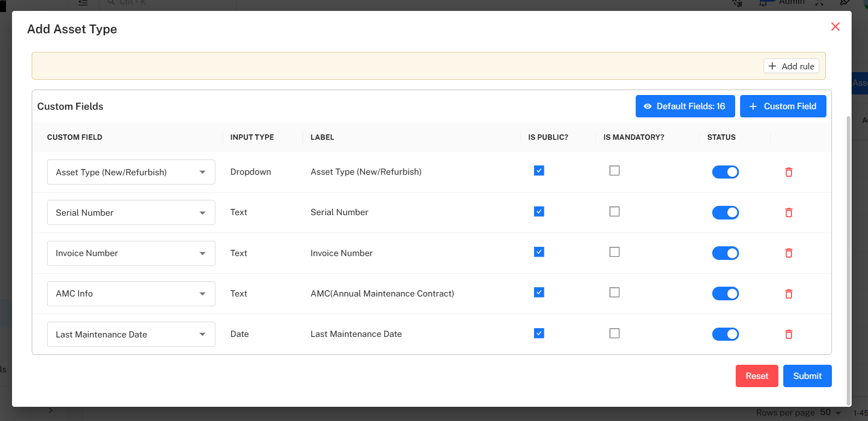This screenshot has height=421, width=868.
Task: Click the Status column header
Action: [x=722, y=137]
